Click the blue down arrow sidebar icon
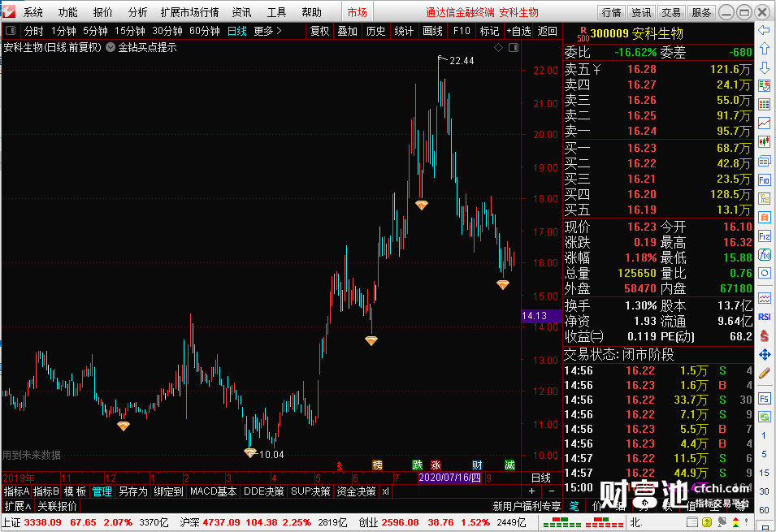 tap(764, 67)
